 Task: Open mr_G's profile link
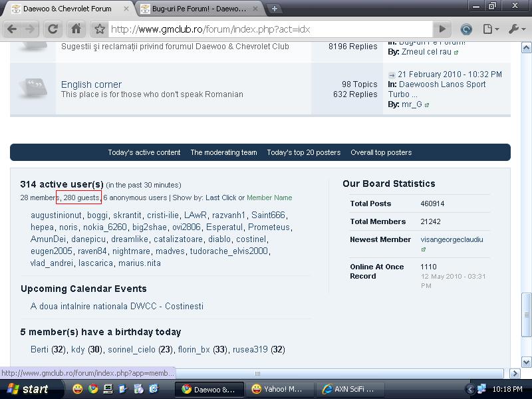point(412,104)
